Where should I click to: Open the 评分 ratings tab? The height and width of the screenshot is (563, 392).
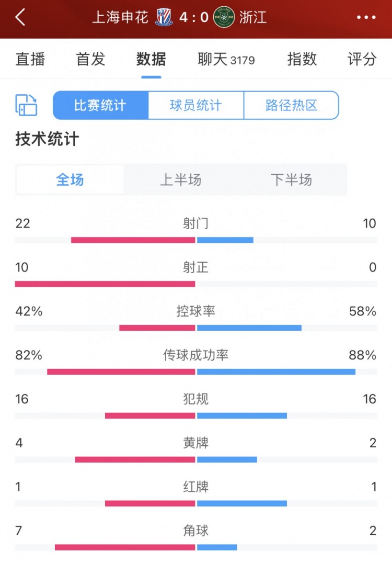tap(362, 59)
